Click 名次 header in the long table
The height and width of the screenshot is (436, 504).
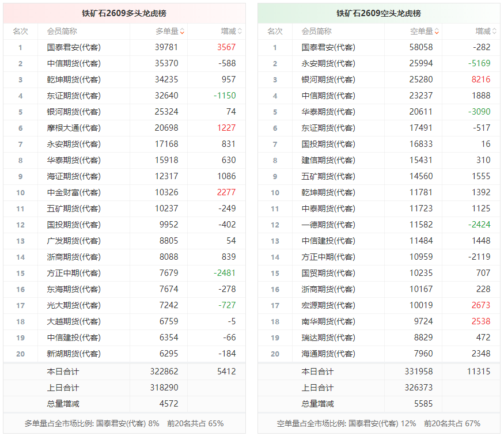pos(20,32)
